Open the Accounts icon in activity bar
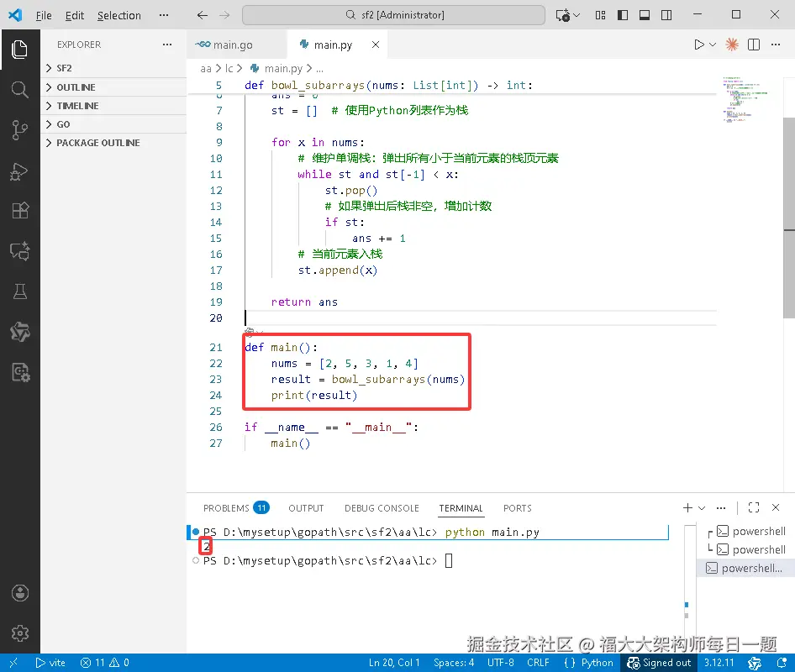Image resolution: width=795 pixels, height=672 pixels. pyautogui.click(x=20, y=593)
